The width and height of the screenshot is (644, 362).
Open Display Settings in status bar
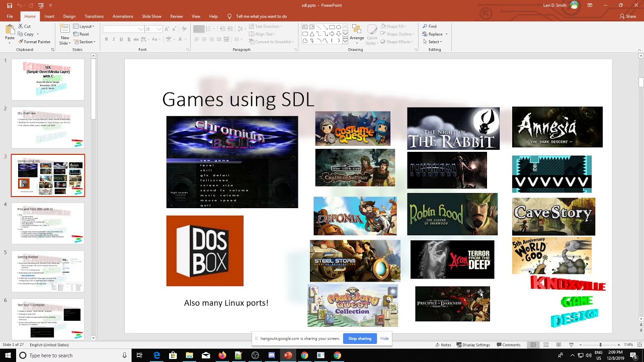[x=473, y=345]
